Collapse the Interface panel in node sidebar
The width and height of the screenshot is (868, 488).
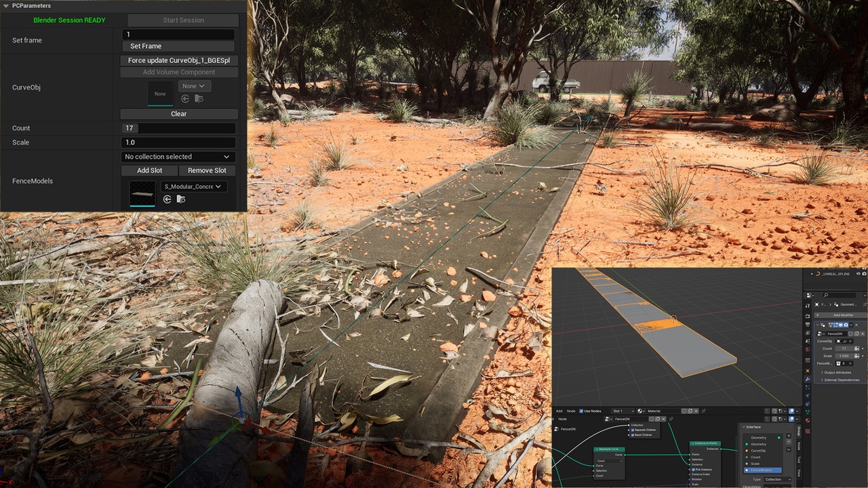click(744, 427)
